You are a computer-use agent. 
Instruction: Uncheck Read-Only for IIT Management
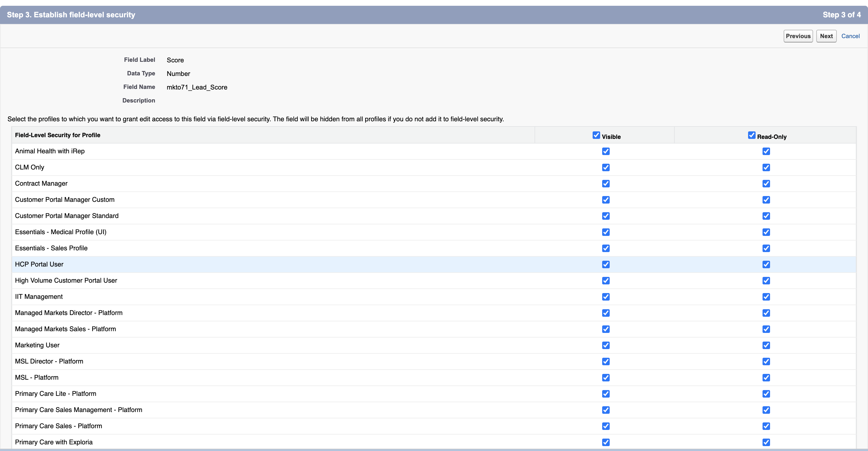point(766,297)
